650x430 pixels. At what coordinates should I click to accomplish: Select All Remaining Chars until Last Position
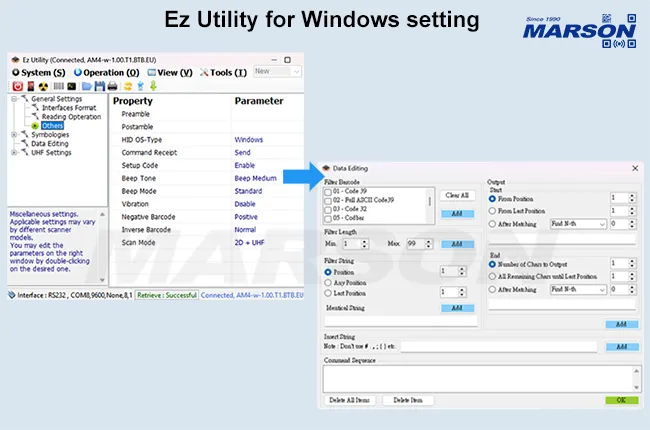tap(492, 276)
